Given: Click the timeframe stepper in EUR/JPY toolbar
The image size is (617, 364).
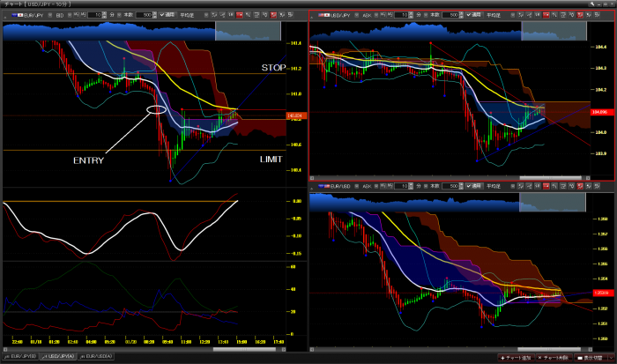Looking at the screenshot, I should click(104, 15).
